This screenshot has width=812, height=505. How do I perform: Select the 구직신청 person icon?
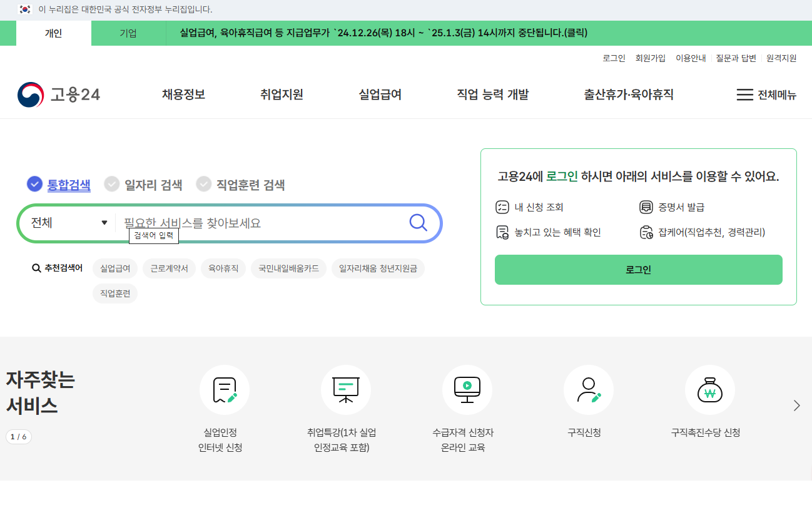pyautogui.click(x=588, y=389)
